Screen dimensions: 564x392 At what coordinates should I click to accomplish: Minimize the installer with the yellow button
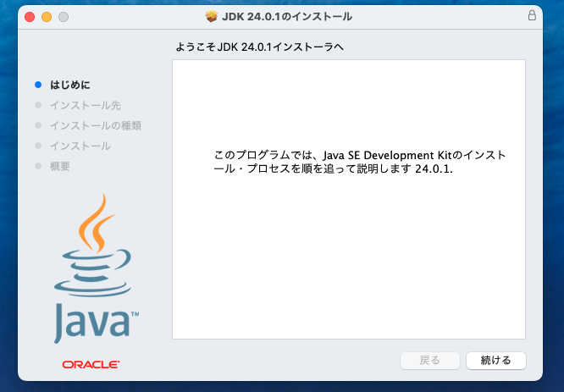[x=47, y=17]
